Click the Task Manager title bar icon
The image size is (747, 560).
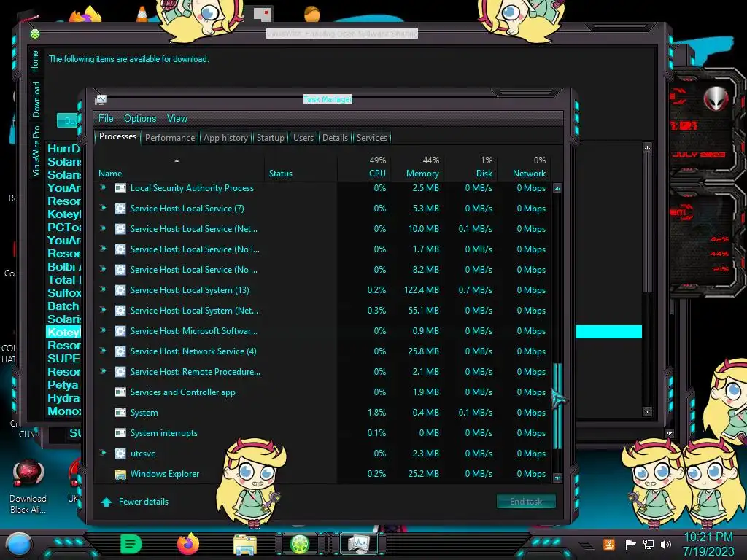pyautogui.click(x=101, y=99)
